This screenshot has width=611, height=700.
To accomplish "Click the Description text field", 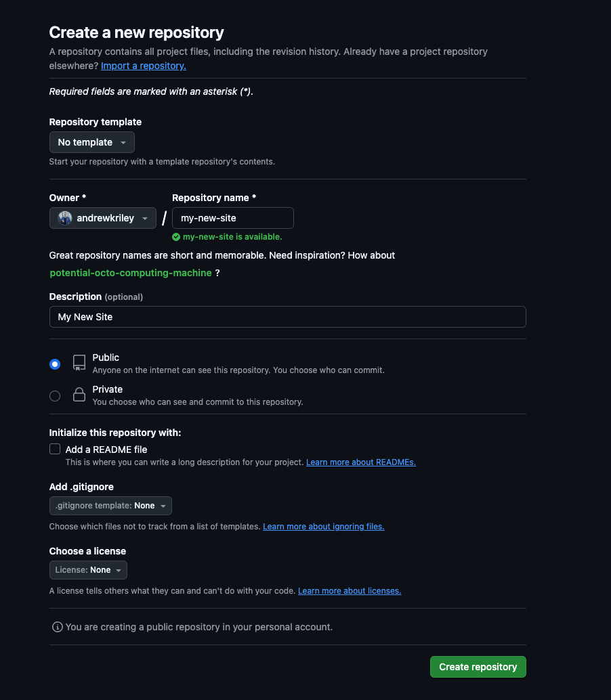I will pos(287,317).
